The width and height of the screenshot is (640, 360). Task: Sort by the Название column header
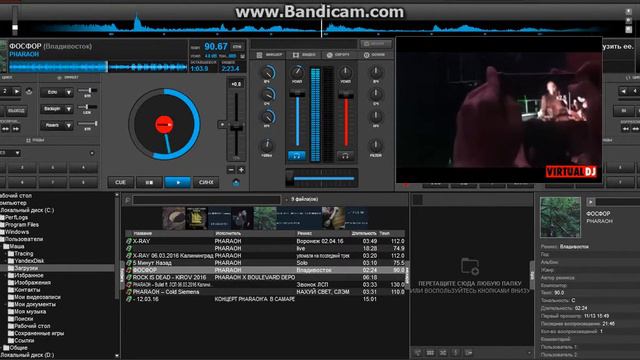pyautogui.click(x=142, y=233)
